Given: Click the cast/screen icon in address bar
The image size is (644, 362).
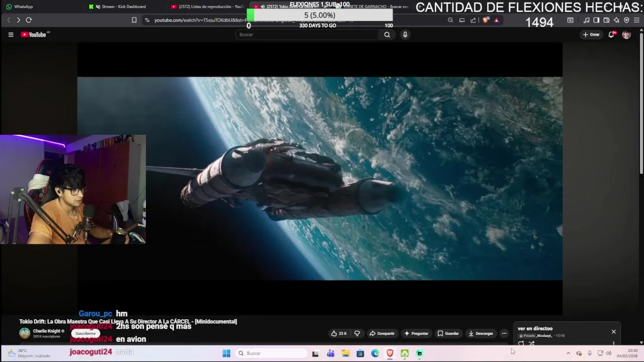Looking at the screenshot, I should pyautogui.click(x=462, y=20).
